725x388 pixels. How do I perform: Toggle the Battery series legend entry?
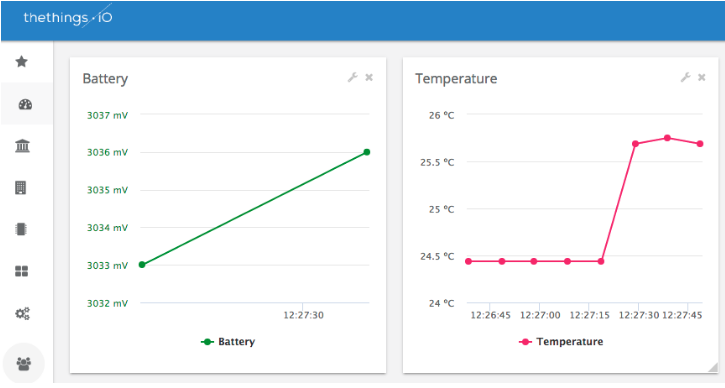[x=228, y=342]
